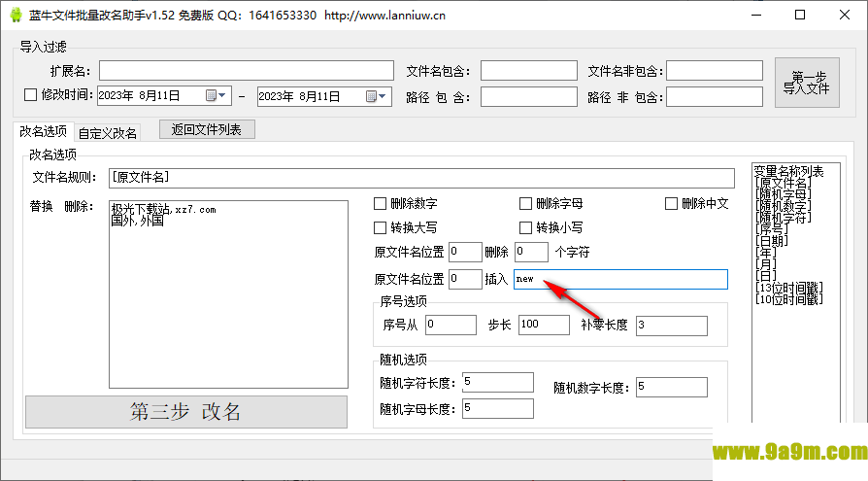The image size is (868, 481).
Task: Focus the 扩展名 input field
Action: coord(247,71)
